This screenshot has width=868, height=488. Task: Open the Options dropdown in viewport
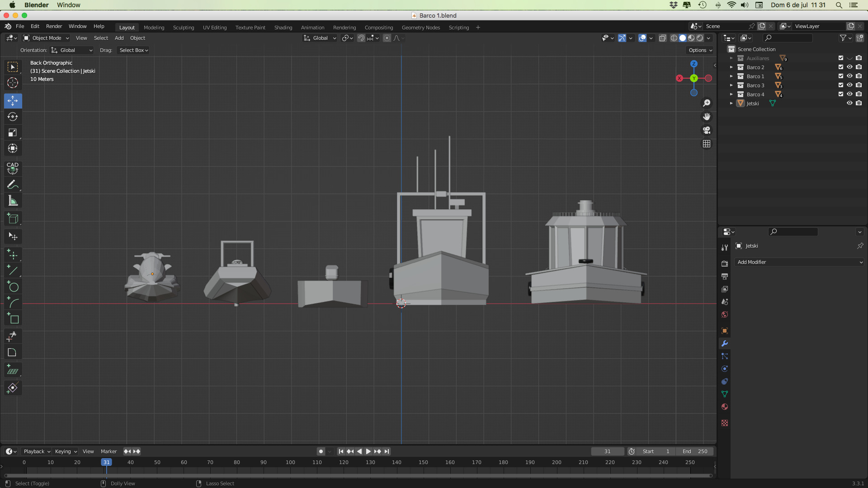pyautogui.click(x=701, y=50)
